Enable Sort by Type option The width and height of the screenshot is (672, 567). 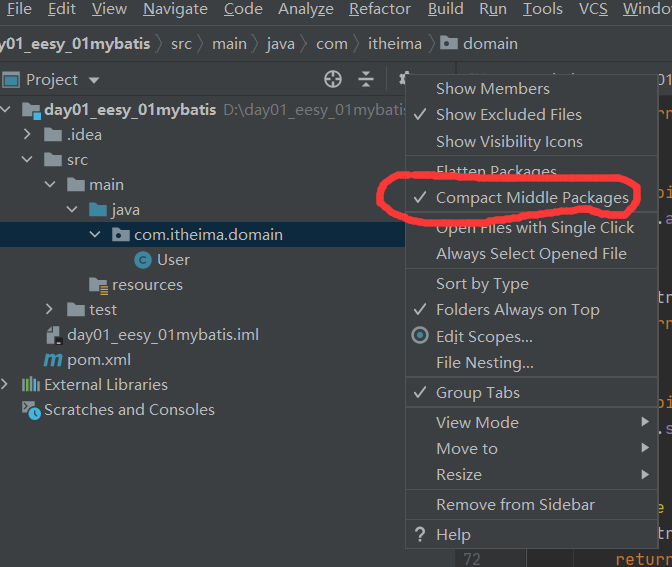click(x=531, y=284)
